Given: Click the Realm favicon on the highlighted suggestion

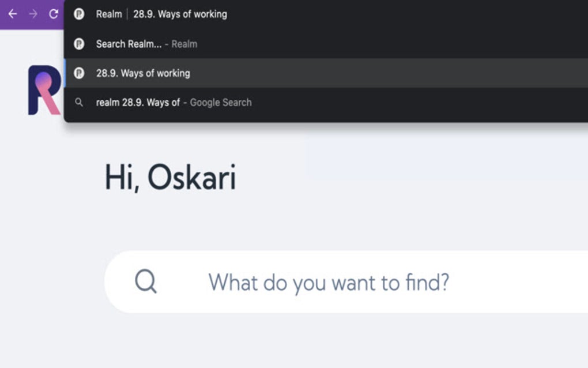Looking at the screenshot, I should [x=80, y=73].
